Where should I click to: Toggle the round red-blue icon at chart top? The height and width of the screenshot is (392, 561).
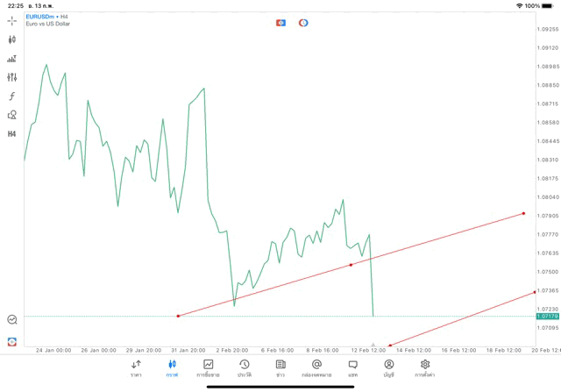[x=303, y=22]
